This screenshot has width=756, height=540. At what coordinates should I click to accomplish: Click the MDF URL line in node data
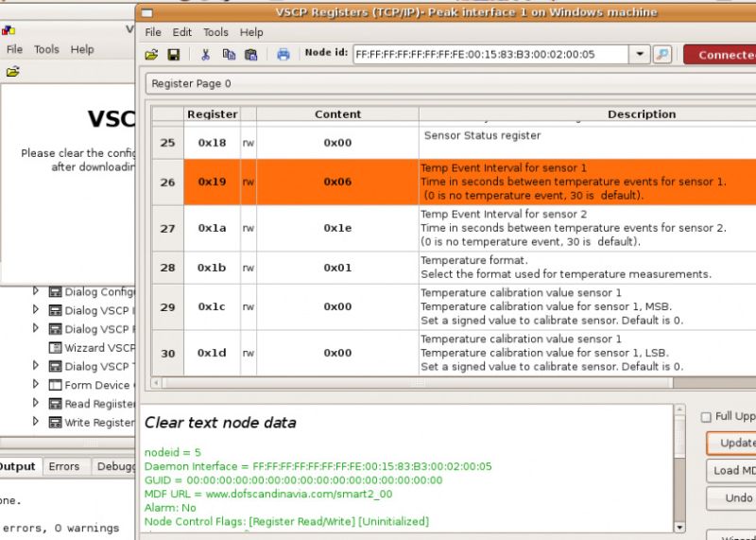268,495
